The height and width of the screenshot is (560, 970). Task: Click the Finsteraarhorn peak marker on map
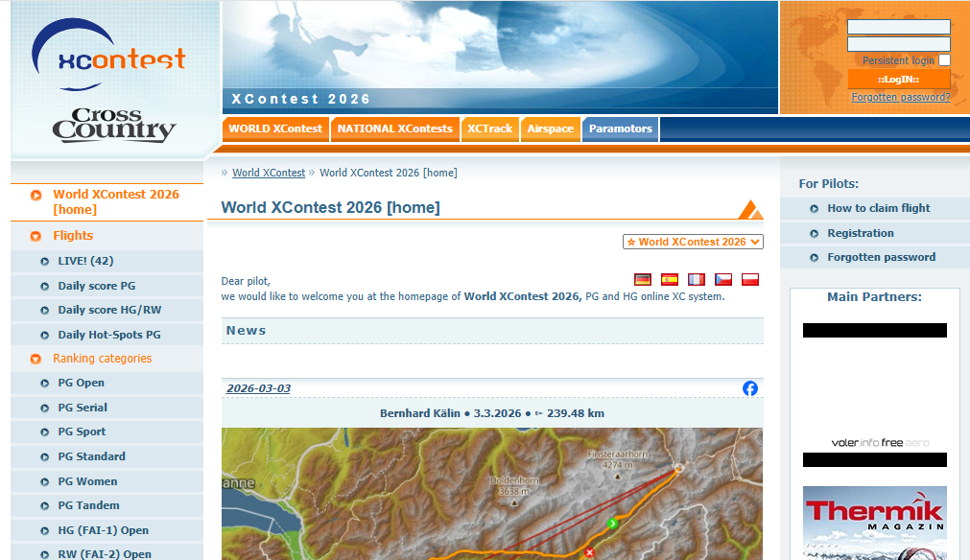(617, 477)
